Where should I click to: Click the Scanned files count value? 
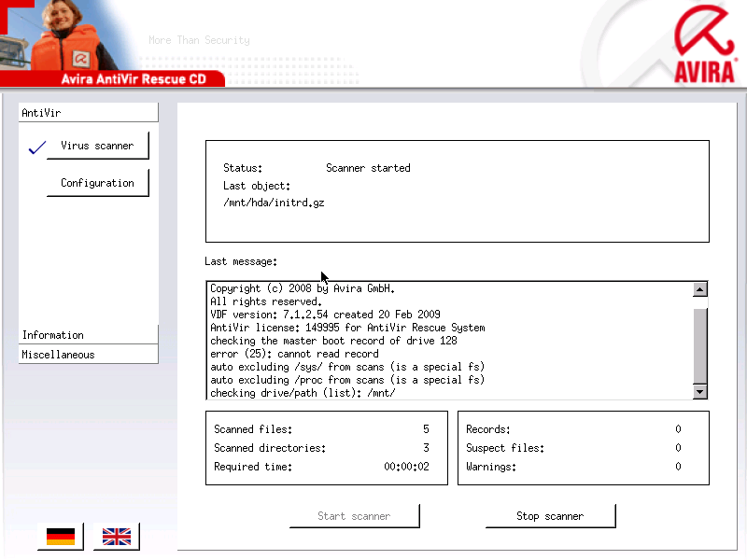[x=426, y=429]
